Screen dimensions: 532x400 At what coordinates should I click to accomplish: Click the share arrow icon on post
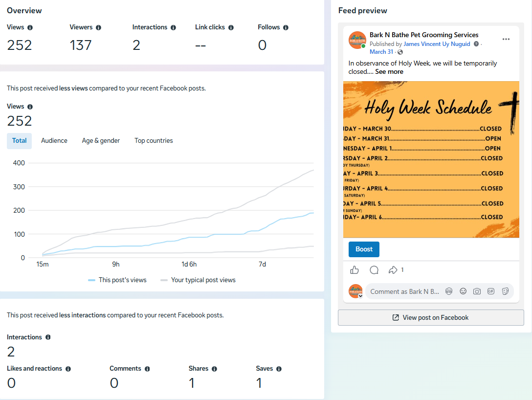point(393,270)
